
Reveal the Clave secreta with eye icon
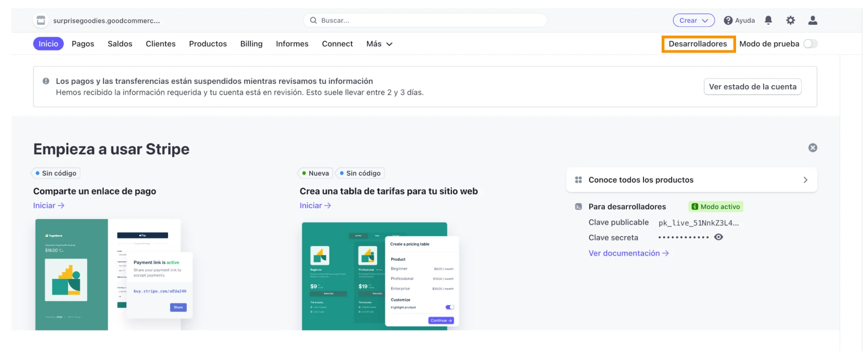pos(718,237)
